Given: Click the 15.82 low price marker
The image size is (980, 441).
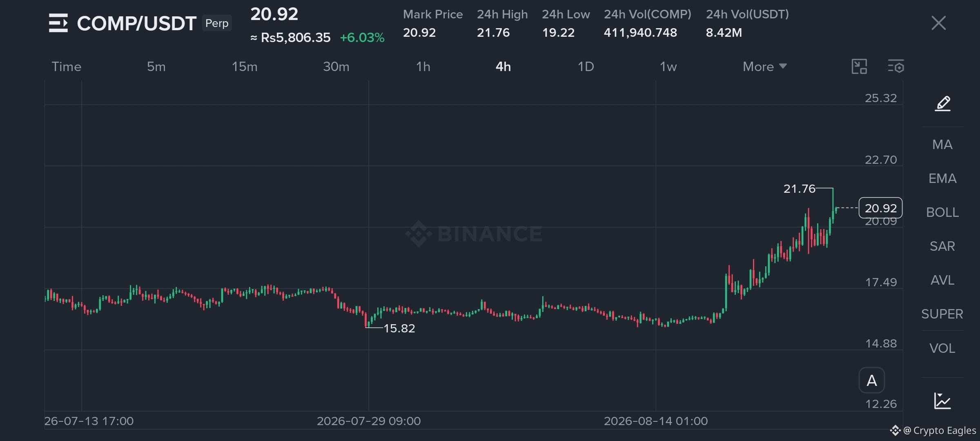Looking at the screenshot, I should click(x=399, y=328).
